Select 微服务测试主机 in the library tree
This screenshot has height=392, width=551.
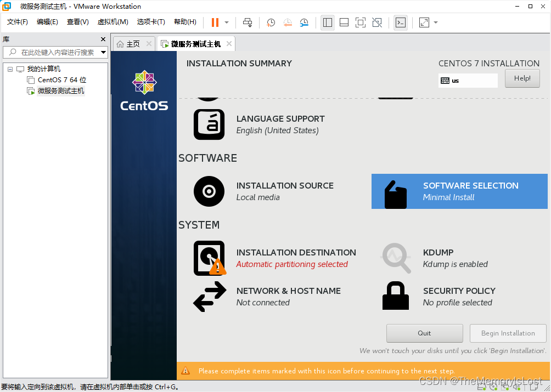coord(61,91)
